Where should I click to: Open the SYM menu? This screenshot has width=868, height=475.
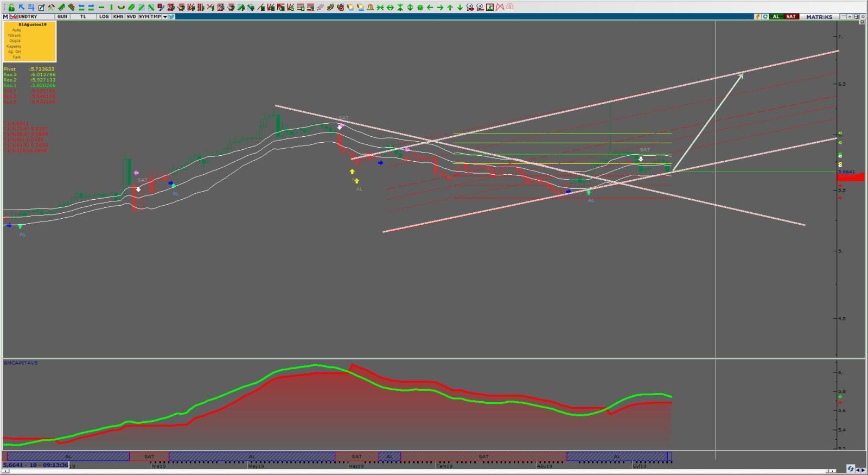(x=144, y=17)
